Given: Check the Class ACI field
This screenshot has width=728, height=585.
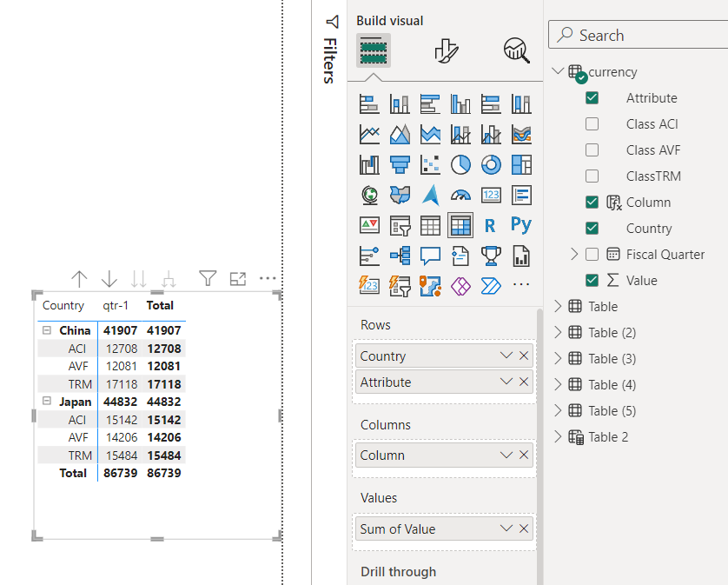Looking at the screenshot, I should coord(592,124).
